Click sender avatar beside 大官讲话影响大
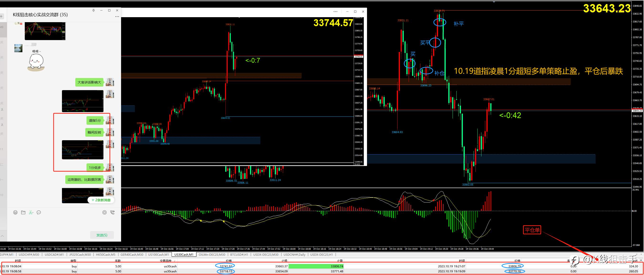The image size is (644, 275). [110, 82]
